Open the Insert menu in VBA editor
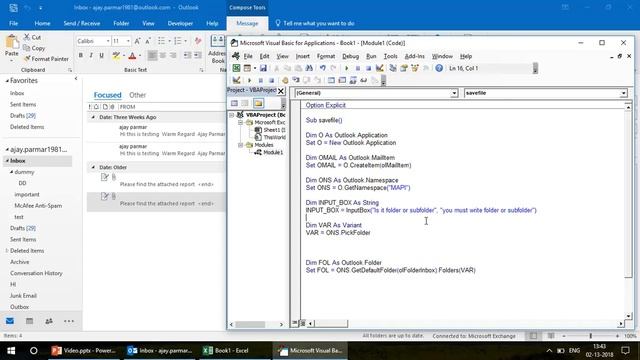This screenshot has width=640, height=360. coord(302,56)
